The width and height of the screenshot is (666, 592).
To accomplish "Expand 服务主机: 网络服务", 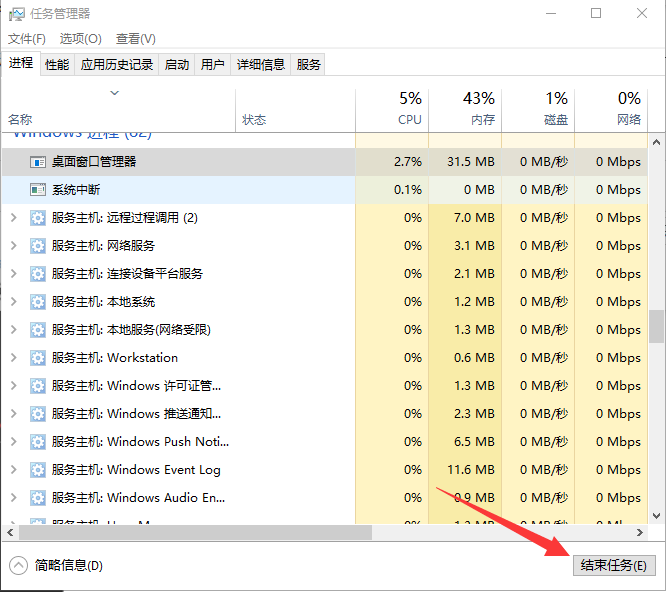I will click(x=14, y=246).
